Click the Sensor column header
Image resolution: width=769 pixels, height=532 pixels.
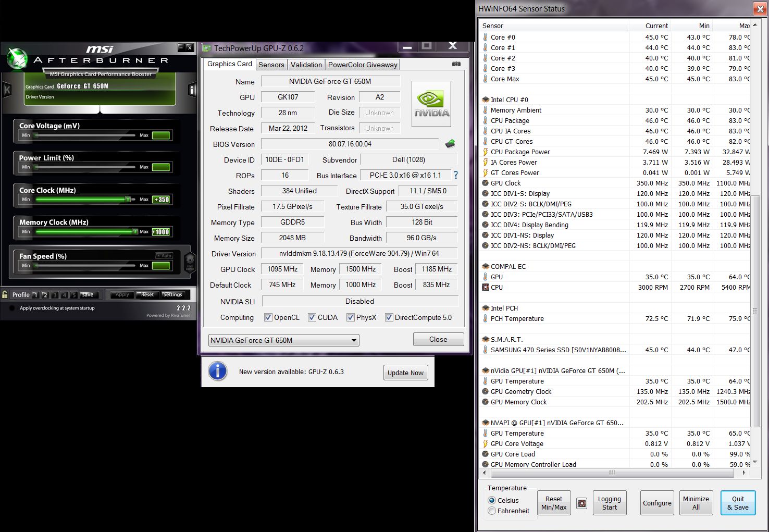click(554, 26)
